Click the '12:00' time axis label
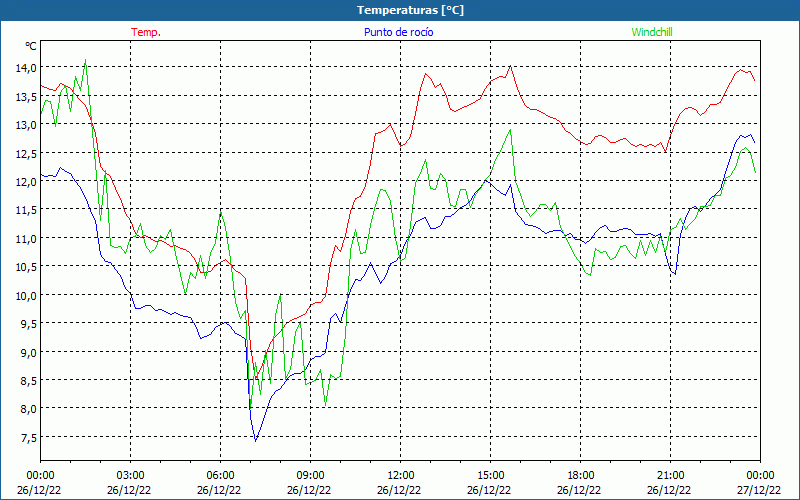Image resolution: width=800 pixels, height=500 pixels. [x=401, y=476]
